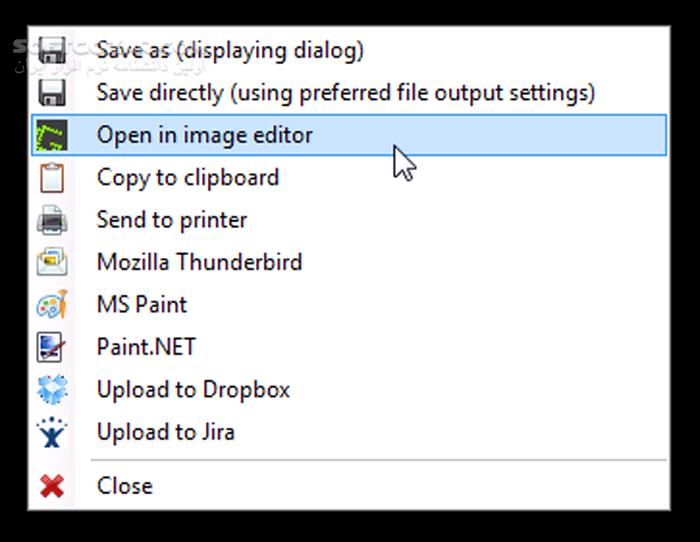Click the blue Dropbox icon
The image size is (700, 542).
[52, 390]
